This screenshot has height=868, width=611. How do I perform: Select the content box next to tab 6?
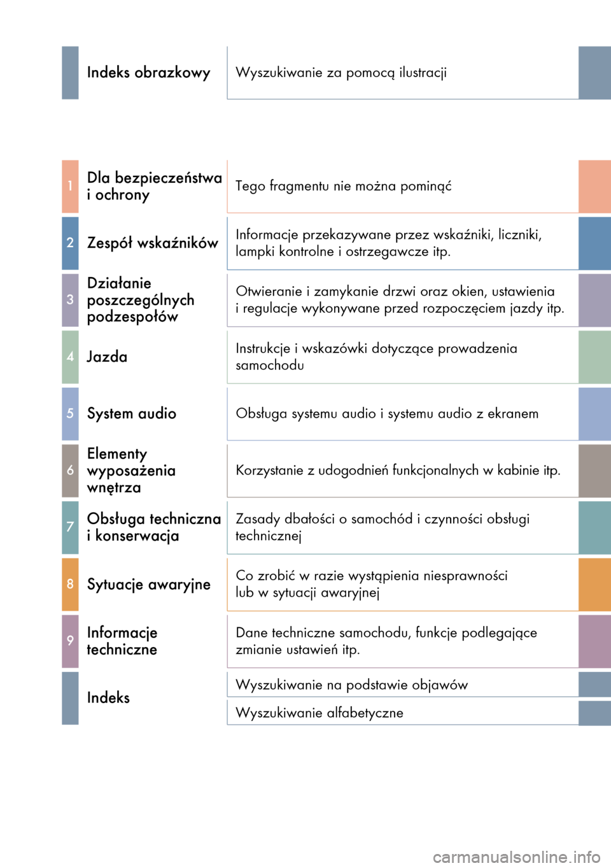coord(402,470)
